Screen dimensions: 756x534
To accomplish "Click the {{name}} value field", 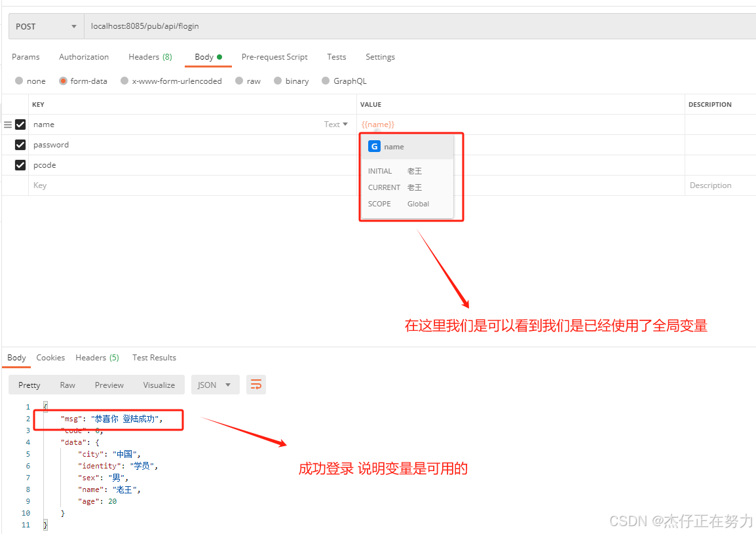I will (x=521, y=124).
